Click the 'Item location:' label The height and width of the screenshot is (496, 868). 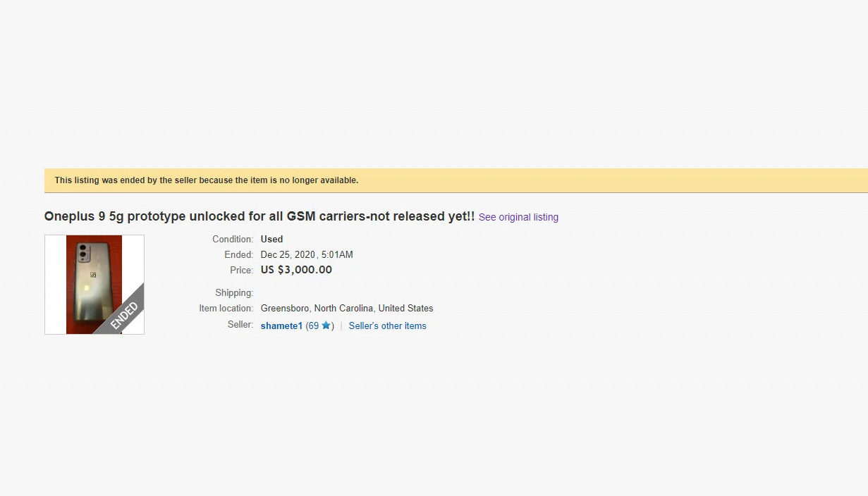(226, 308)
